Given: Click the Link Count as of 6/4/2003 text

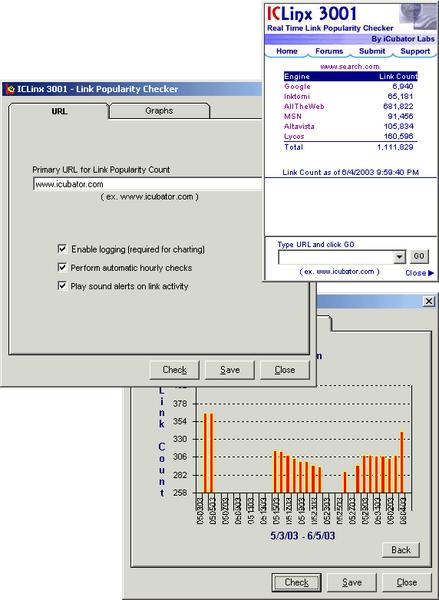Looking at the screenshot, I should (351, 172).
